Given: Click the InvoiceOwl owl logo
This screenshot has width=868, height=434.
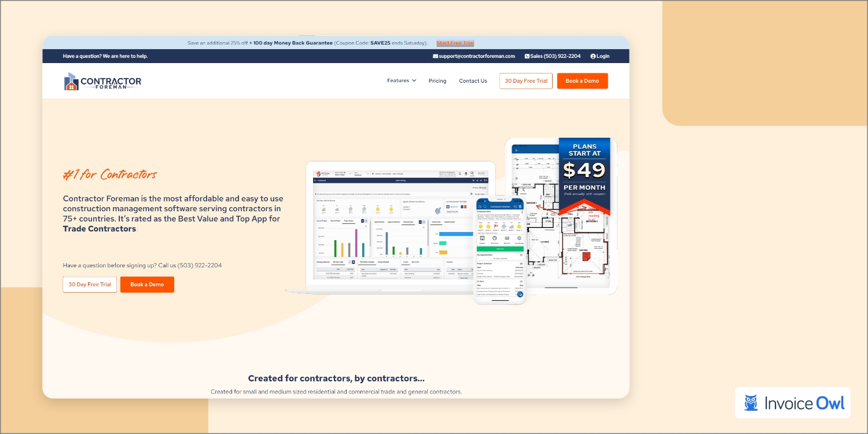Looking at the screenshot, I should pyautogui.click(x=751, y=403).
